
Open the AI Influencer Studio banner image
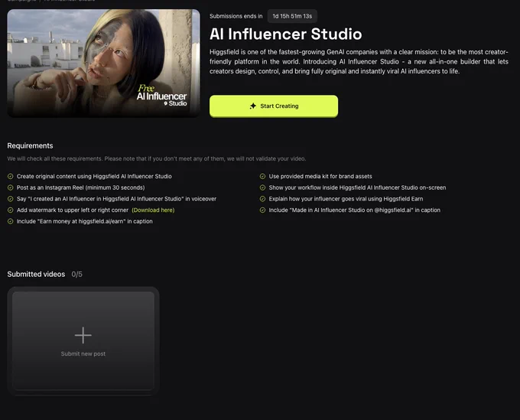[103, 63]
